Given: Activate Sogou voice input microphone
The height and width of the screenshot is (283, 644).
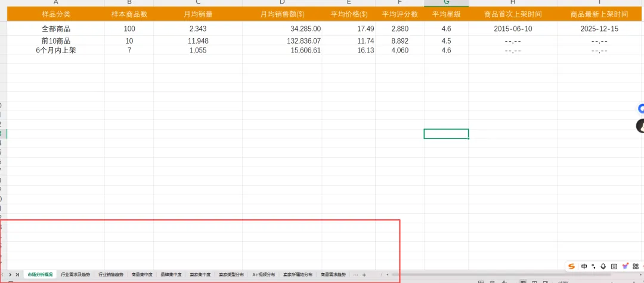Looking at the screenshot, I should (603, 266).
